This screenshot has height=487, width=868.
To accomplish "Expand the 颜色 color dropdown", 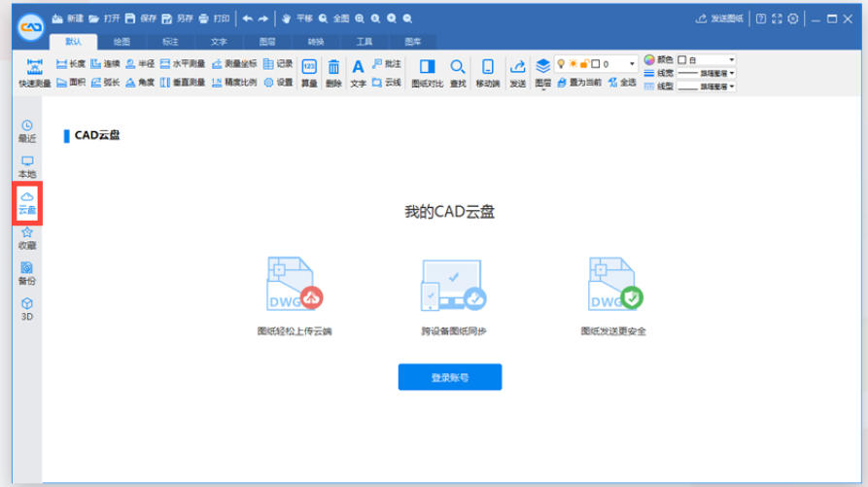I will [732, 59].
